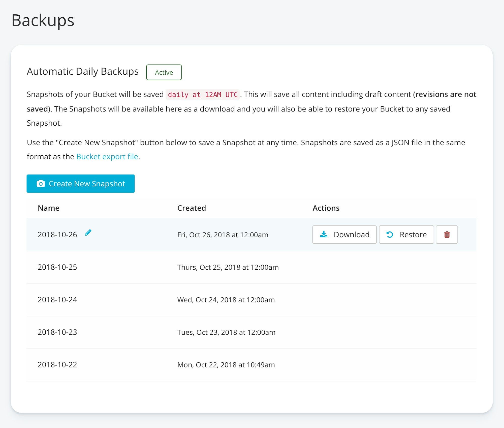Restore the 2018-10-26 snapshot
This screenshot has height=428, width=504.
click(406, 235)
